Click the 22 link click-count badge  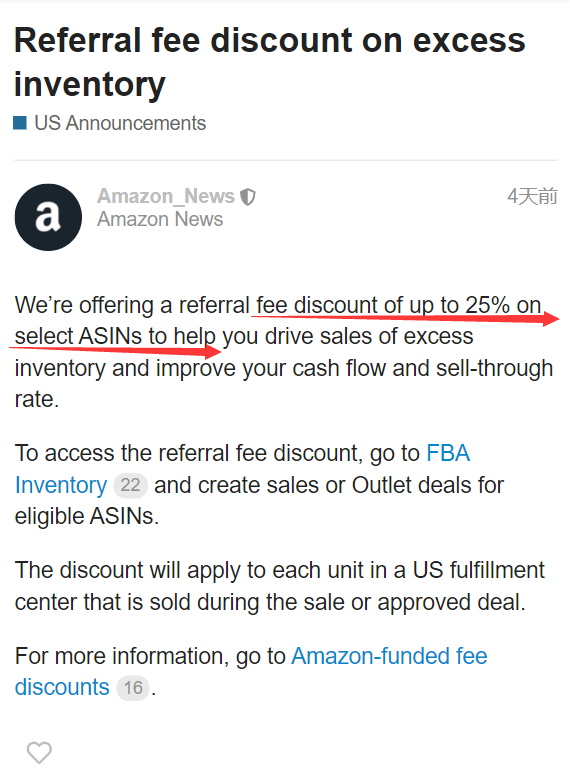(130, 485)
